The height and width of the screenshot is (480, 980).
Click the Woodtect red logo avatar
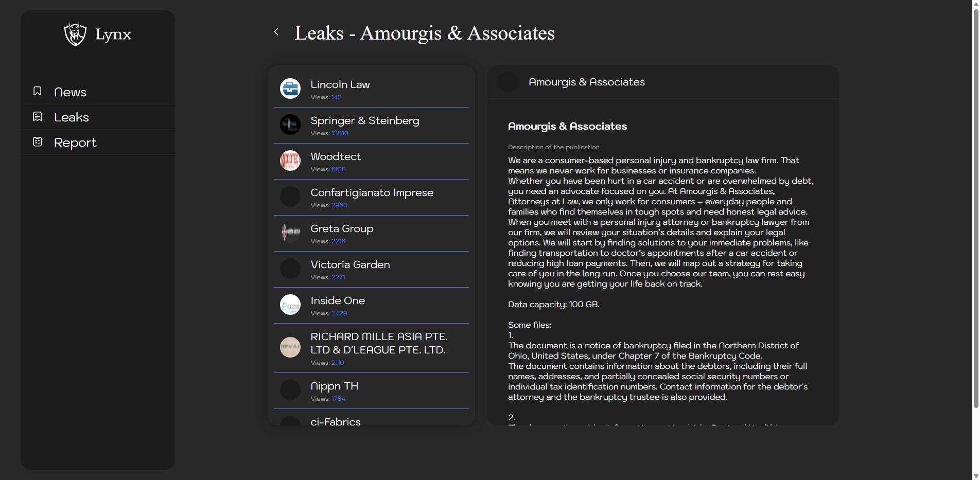(x=290, y=161)
